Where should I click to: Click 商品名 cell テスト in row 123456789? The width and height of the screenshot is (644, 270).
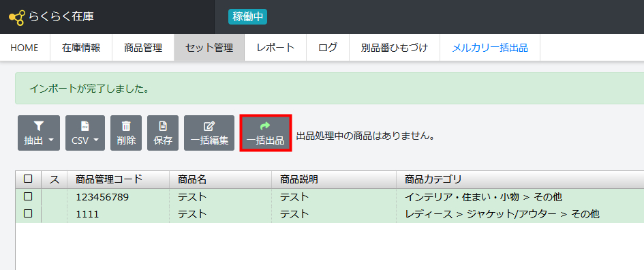point(221,197)
